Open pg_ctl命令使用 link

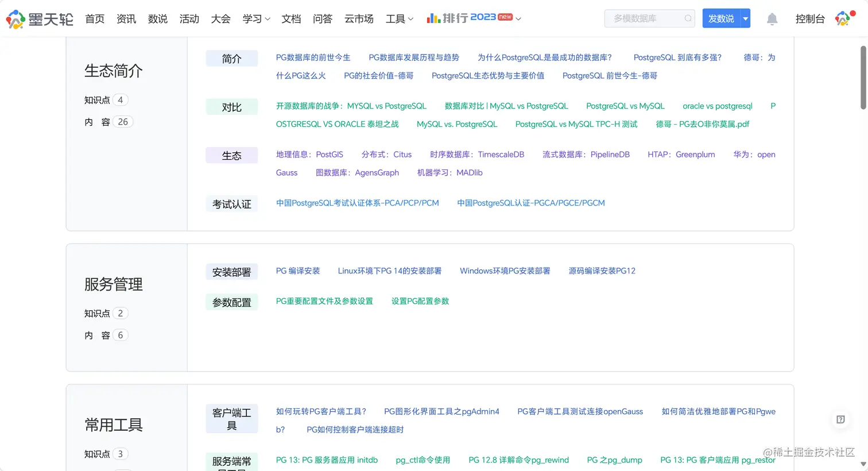pyautogui.click(x=423, y=460)
